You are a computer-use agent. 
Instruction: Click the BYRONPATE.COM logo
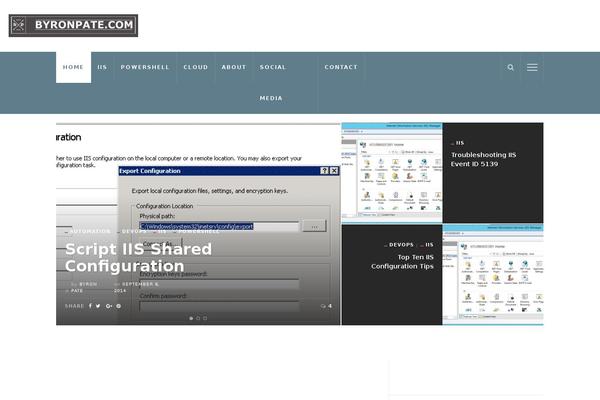(73, 26)
